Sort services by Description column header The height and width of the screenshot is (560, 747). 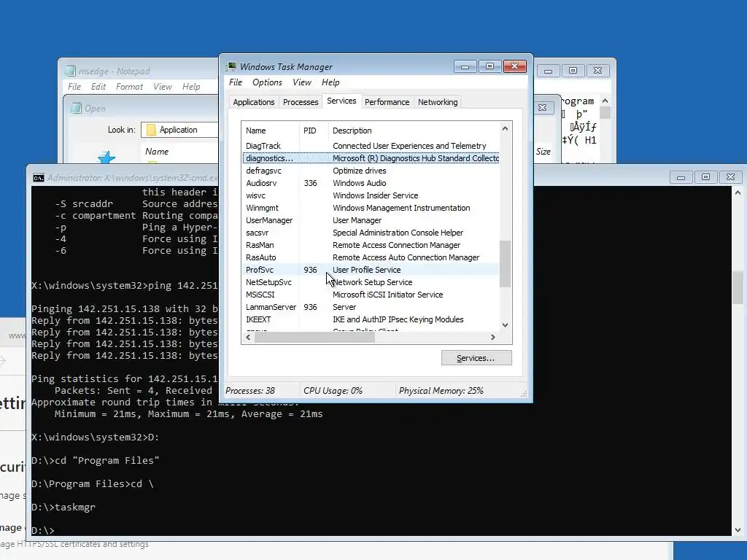[414, 131]
